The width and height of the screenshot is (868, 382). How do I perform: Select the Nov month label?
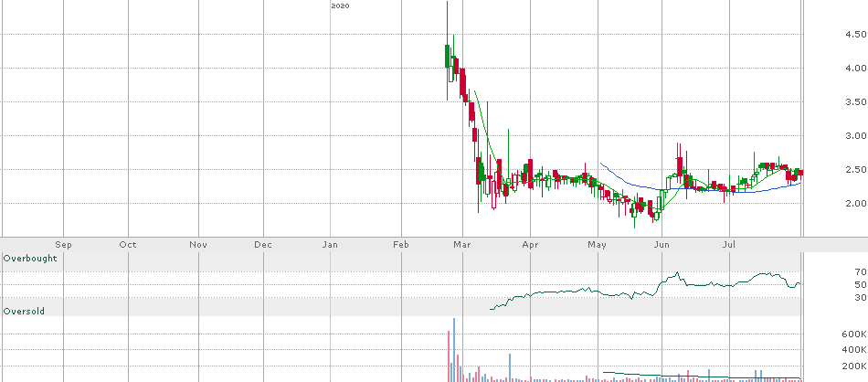click(198, 245)
